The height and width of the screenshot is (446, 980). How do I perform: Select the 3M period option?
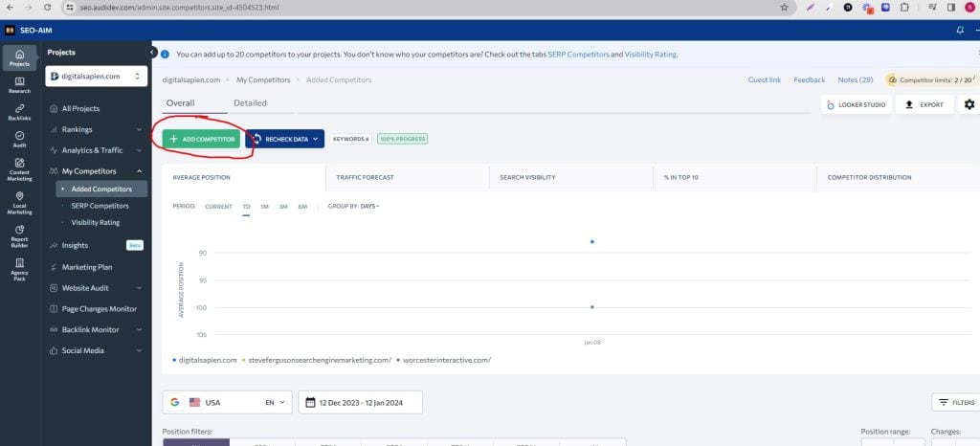coord(283,207)
